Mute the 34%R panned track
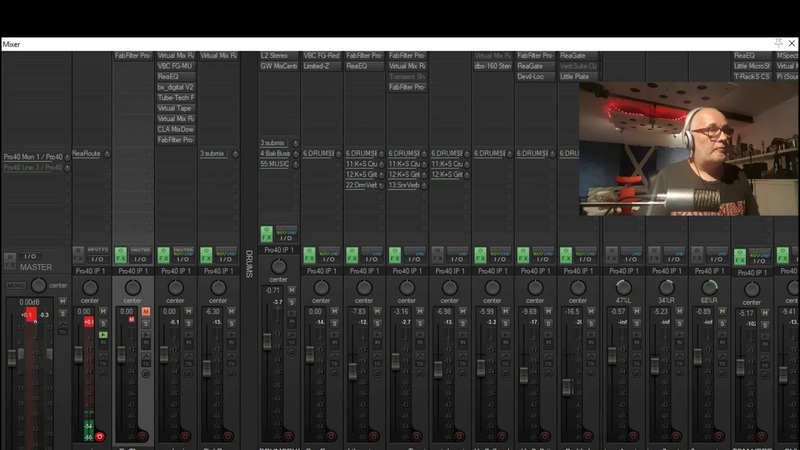The width and height of the screenshot is (800, 450). point(680,311)
